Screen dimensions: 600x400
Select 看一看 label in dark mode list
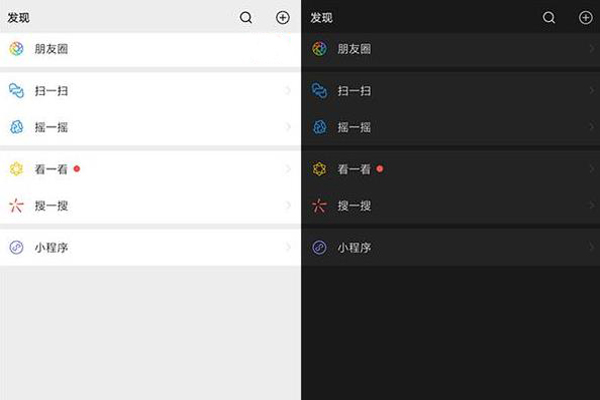(354, 169)
